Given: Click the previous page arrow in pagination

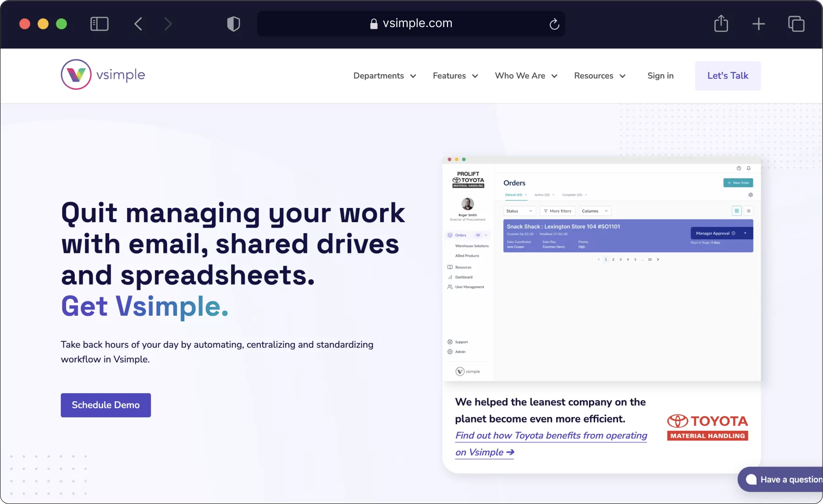Looking at the screenshot, I should [x=598, y=260].
